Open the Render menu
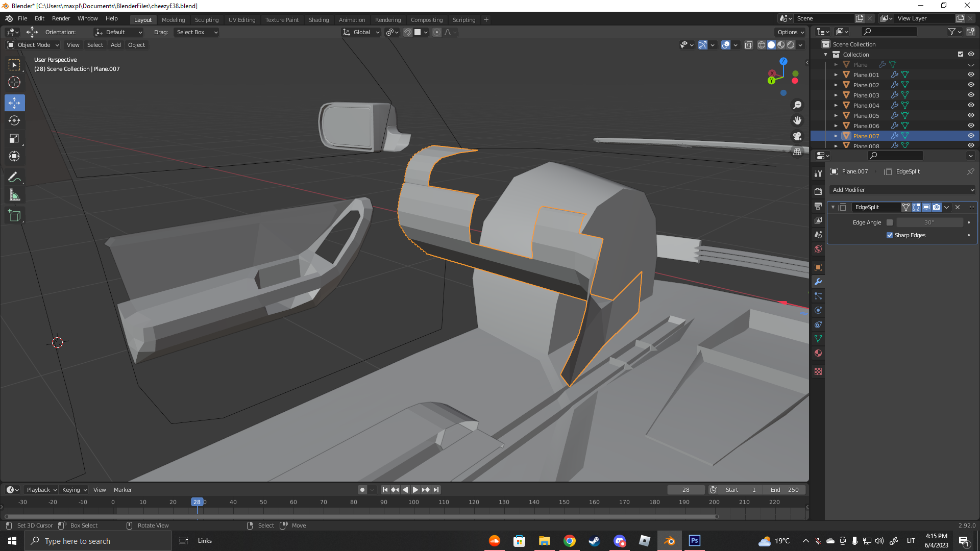This screenshot has width=980, height=551. click(x=61, y=18)
